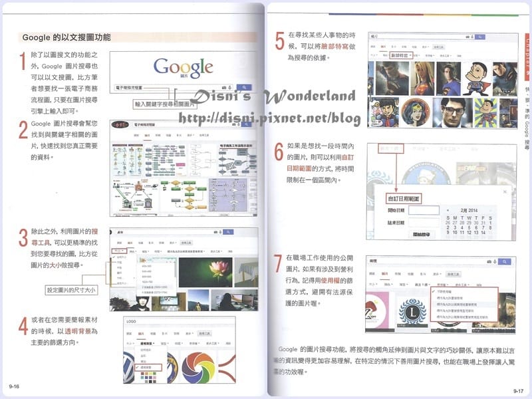532x399 pixels.
Task: Close the 自訂日期範圍 dialog with X
Action: pos(505,192)
